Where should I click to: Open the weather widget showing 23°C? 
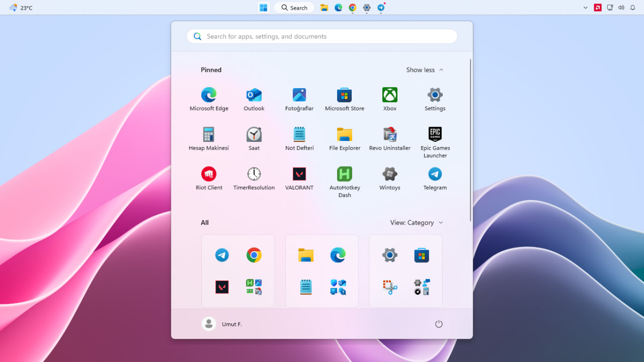coord(21,8)
